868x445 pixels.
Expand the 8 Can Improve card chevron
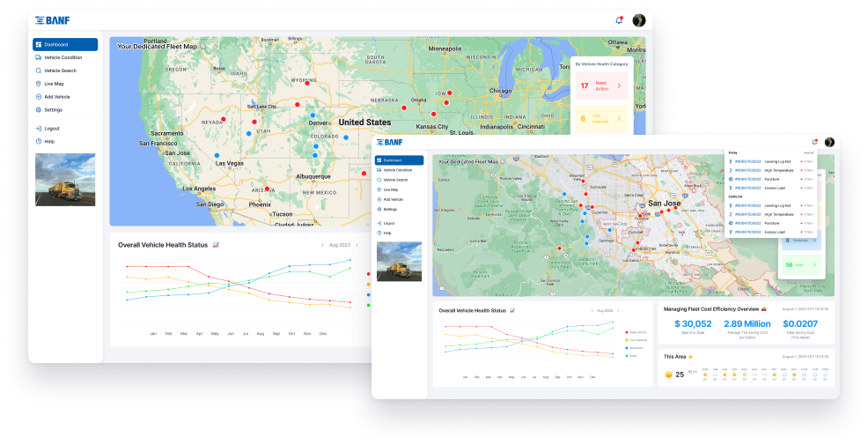click(x=619, y=119)
